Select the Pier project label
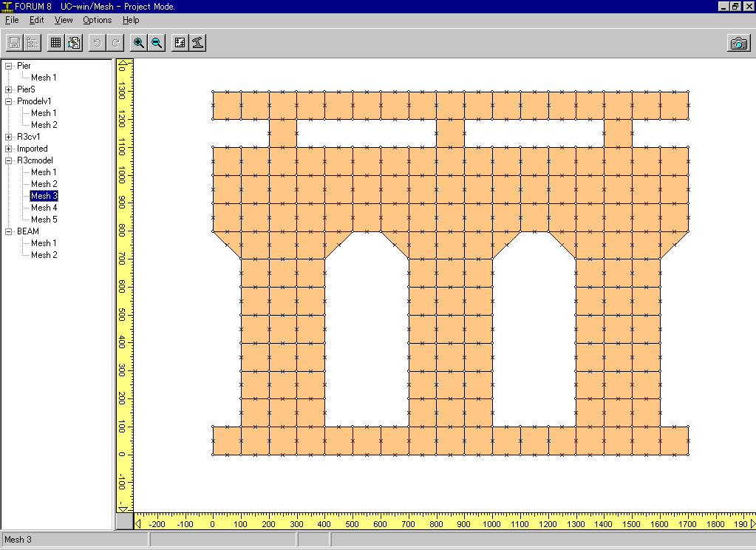The width and height of the screenshot is (756, 550). [x=24, y=66]
